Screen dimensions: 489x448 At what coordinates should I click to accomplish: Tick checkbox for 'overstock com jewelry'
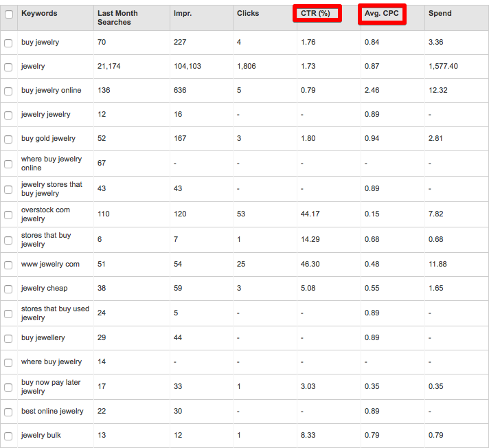(8, 215)
